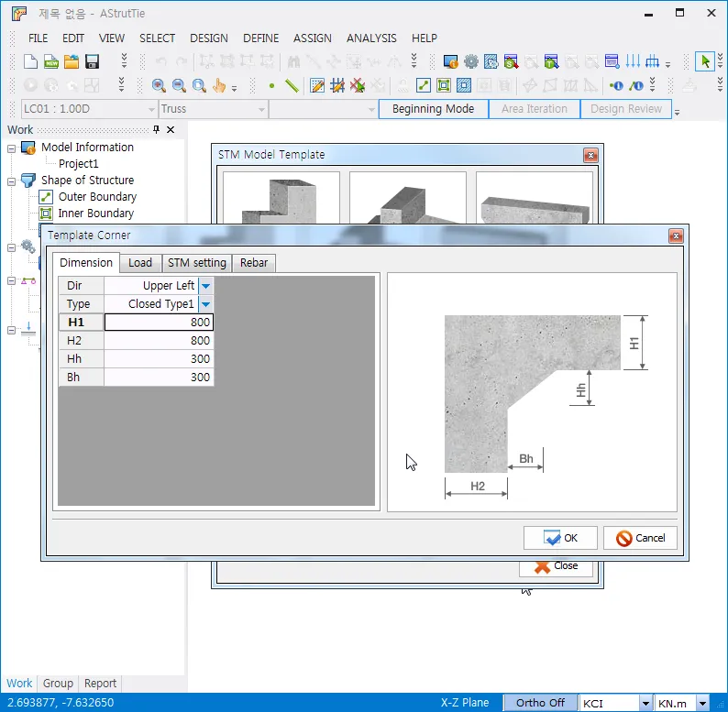Click the hatched section property toolbar icon
Image resolution: width=728 pixels, height=712 pixels.
(491, 61)
